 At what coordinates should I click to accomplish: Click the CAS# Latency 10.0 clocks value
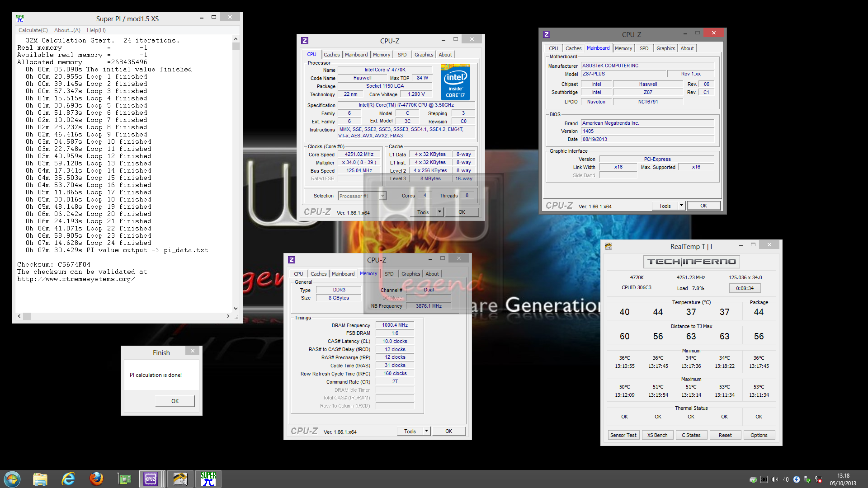[395, 342]
